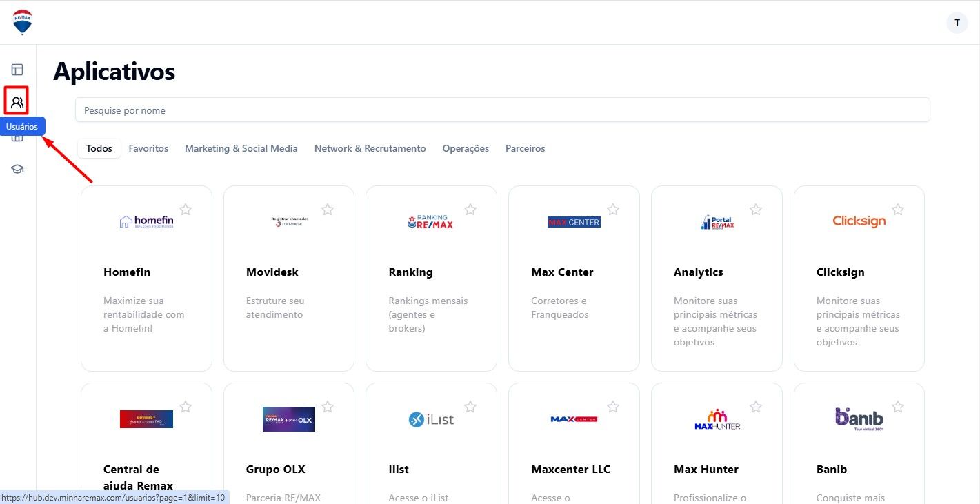
Task: Open the Max Hunter title
Action: click(x=706, y=469)
